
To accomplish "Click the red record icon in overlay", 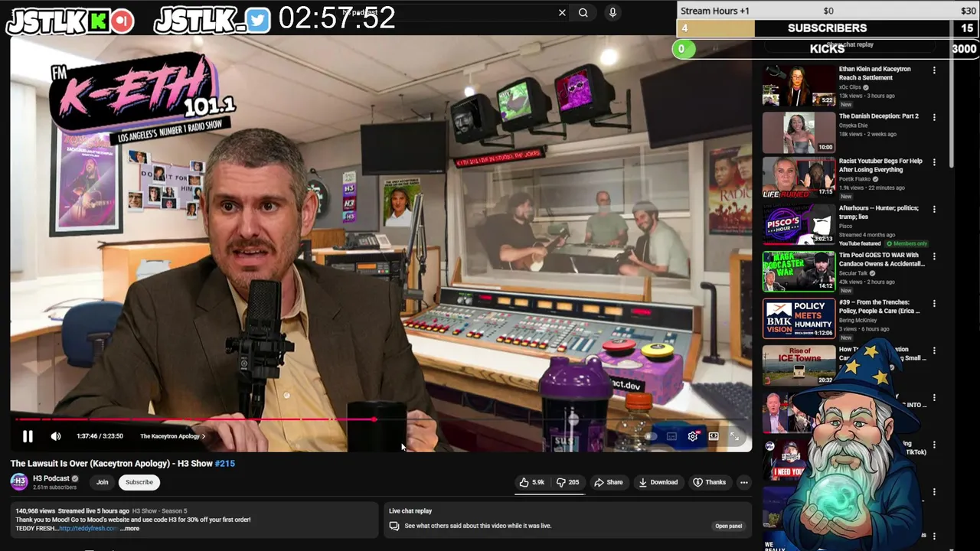I will pos(122,22).
